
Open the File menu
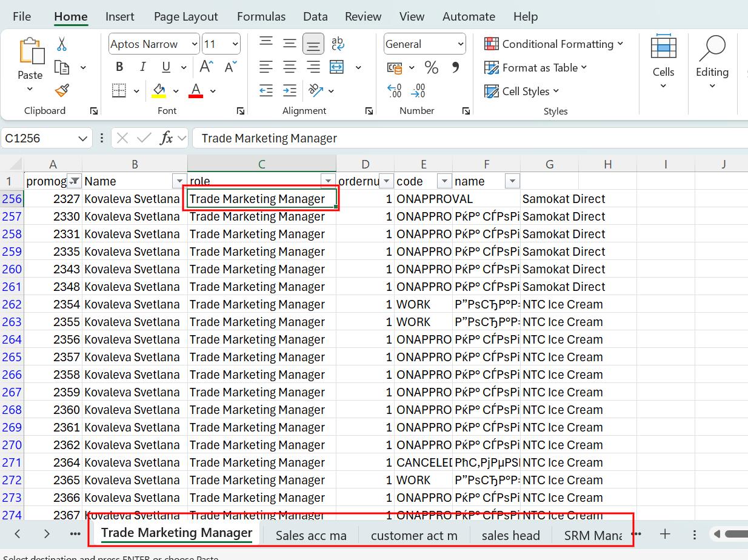tap(22, 16)
